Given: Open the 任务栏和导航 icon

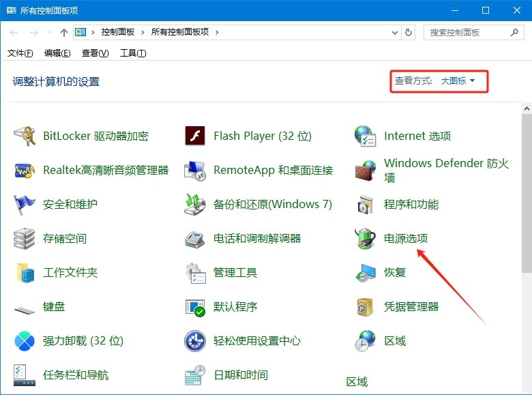Looking at the screenshot, I should point(25,375).
